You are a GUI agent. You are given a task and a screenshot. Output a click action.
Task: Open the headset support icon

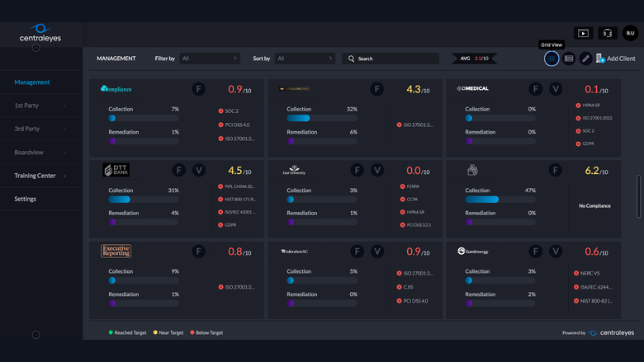[x=608, y=33]
